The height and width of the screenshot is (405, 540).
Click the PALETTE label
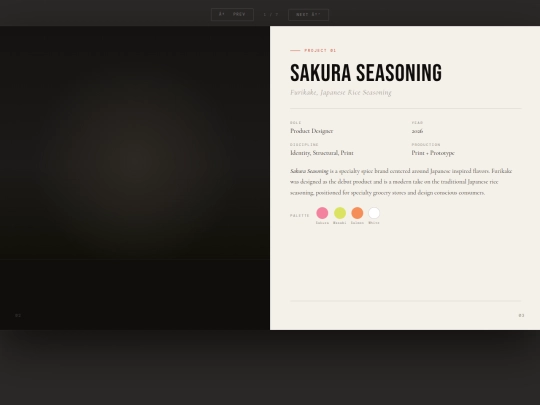pos(300,216)
